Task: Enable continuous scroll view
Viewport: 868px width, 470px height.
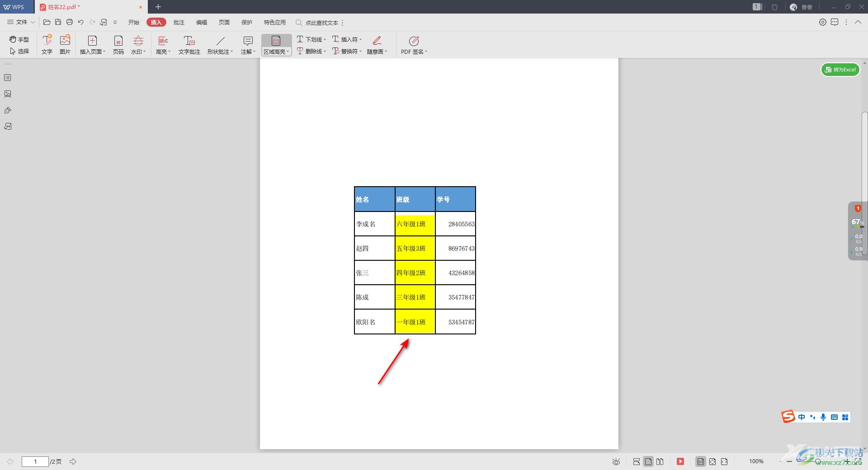Action: (x=637, y=461)
